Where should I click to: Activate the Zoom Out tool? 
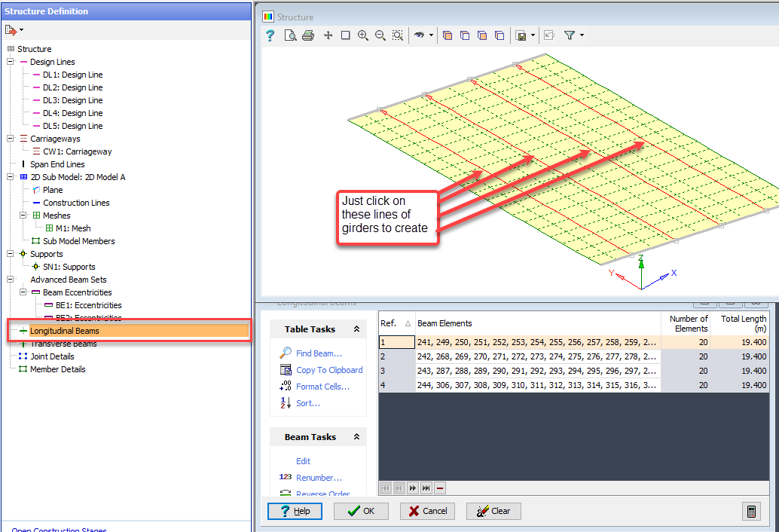[380, 35]
